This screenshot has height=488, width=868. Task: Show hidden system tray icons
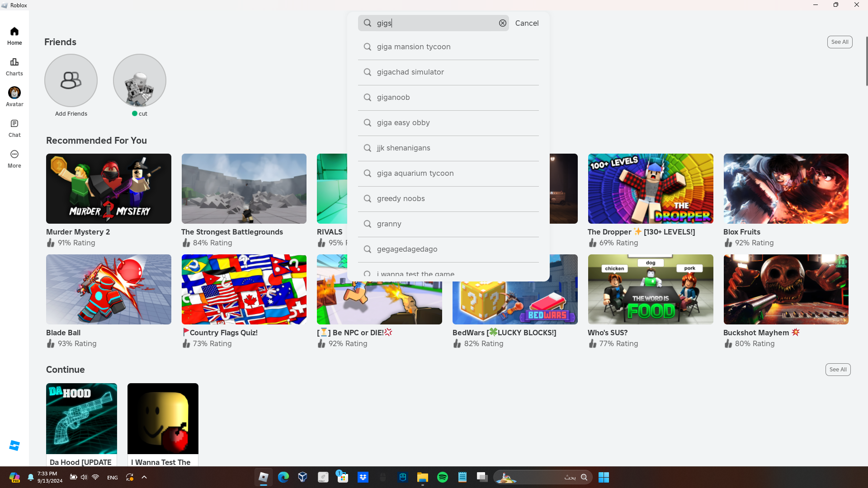pyautogui.click(x=144, y=477)
